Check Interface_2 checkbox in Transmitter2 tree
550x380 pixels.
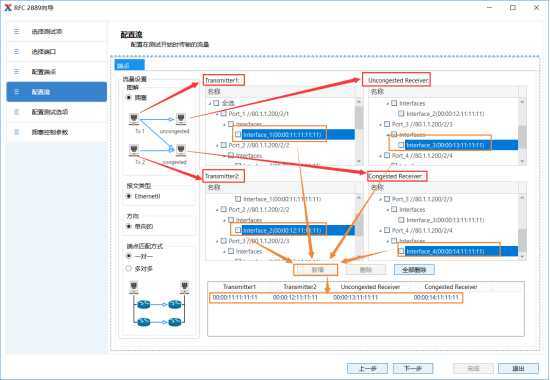click(x=238, y=230)
